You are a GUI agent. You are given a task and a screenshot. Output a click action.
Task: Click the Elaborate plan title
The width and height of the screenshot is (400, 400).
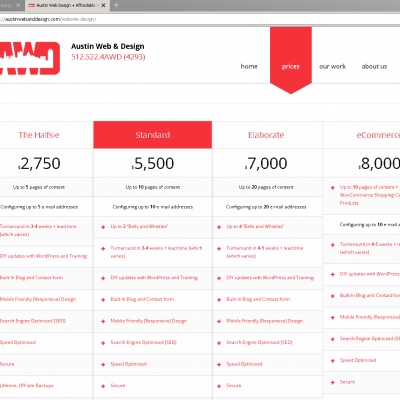click(266, 135)
